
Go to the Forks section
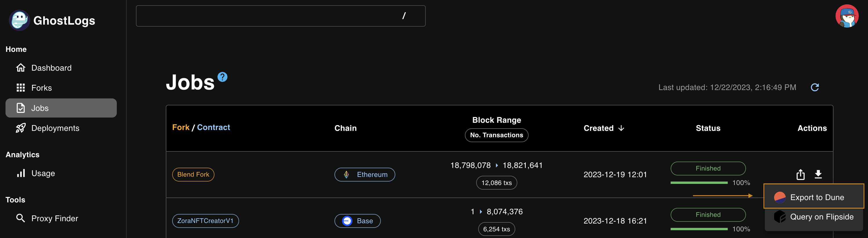point(41,88)
